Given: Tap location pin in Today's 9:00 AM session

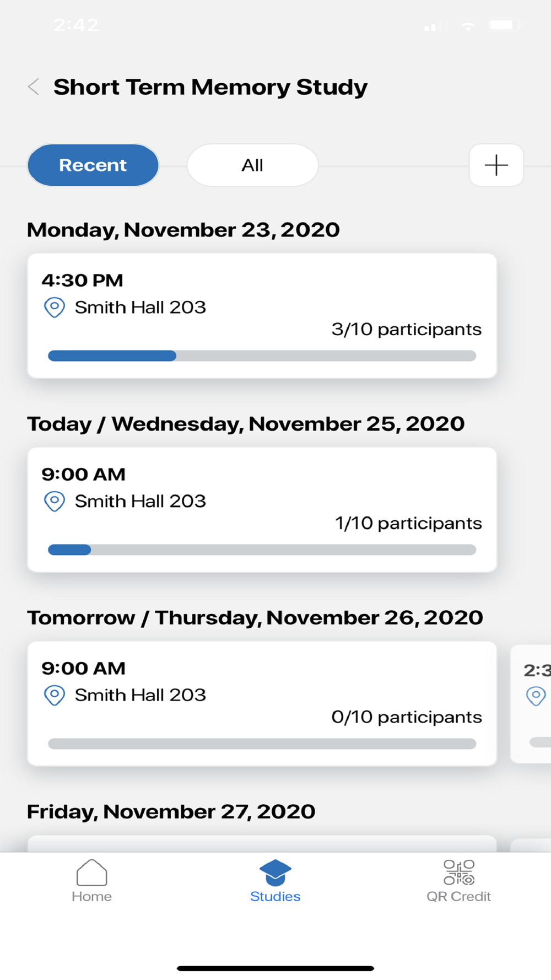Looking at the screenshot, I should (55, 501).
